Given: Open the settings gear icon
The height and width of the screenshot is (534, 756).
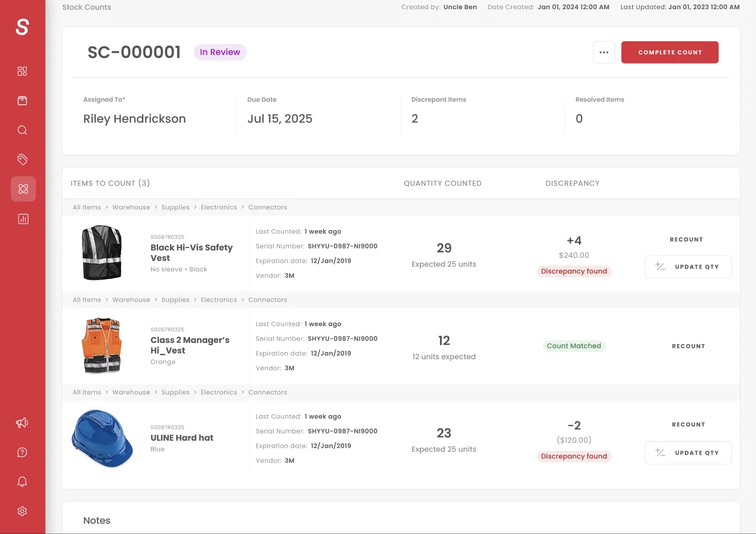Looking at the screenshot, I should point(22,511).
